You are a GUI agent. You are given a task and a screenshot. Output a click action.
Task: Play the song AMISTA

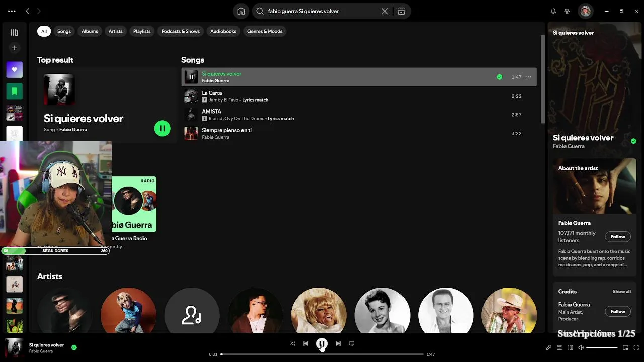click(x=359, y=115)
